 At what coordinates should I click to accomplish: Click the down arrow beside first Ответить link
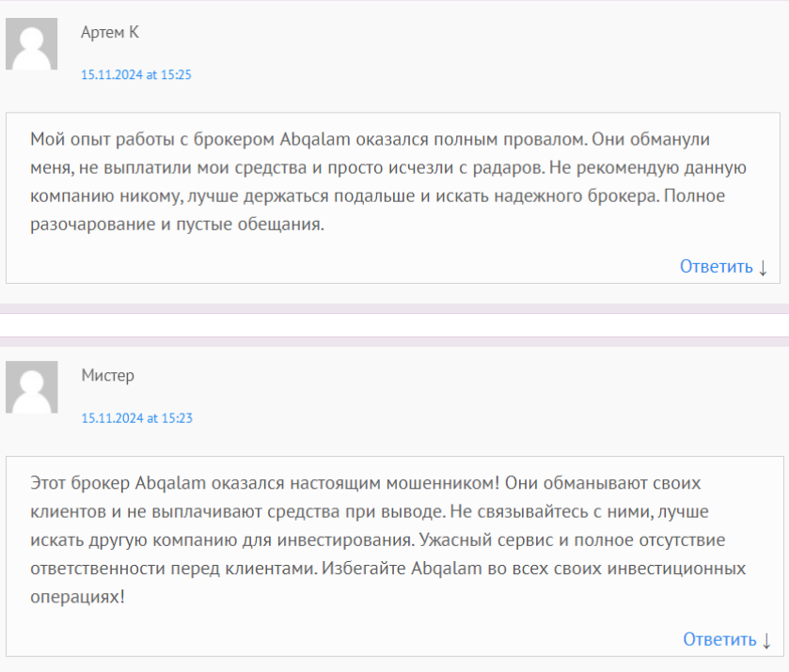tap(761, 267)
